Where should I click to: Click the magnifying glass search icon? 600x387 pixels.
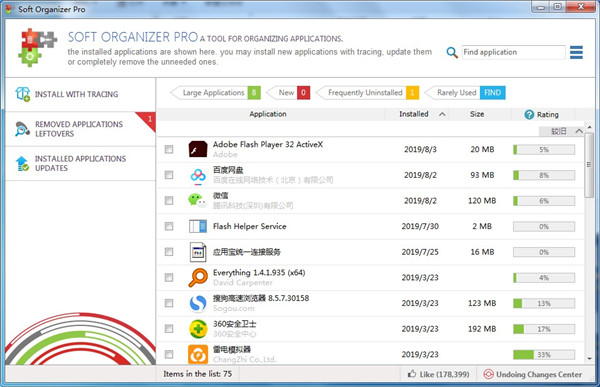[452, 52]
